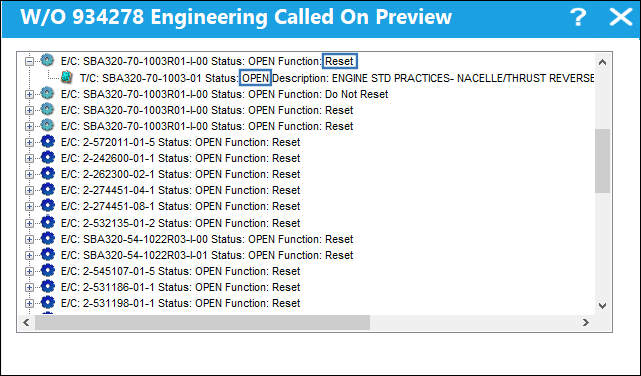Expand the E/C SBA320-54-1022R03-I-01 node
The image size is (641, 376).
(29, 255)
